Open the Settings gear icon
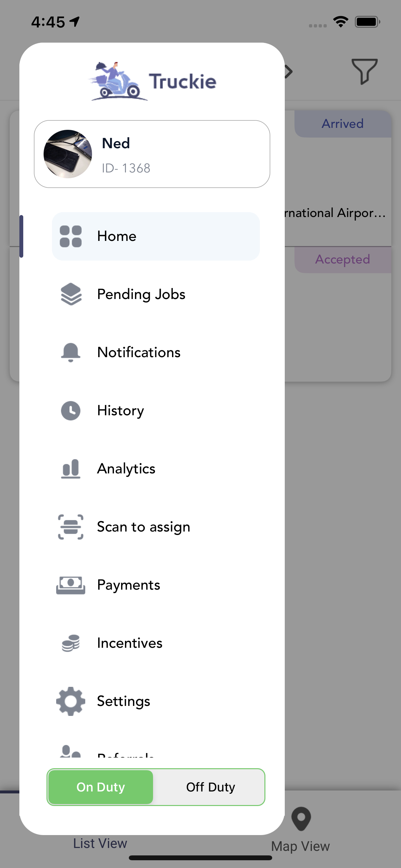Image resolution: width=401 pixels, height=868 pixels. tap(70, 701)
